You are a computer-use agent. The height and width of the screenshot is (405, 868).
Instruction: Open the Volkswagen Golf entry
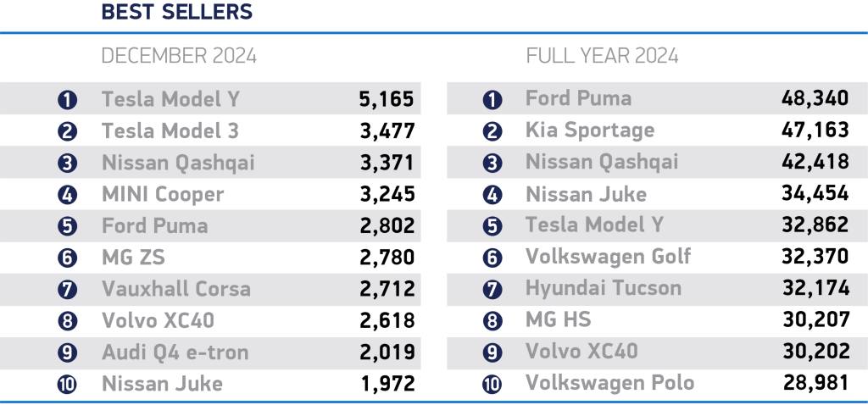tap(608, 257)
